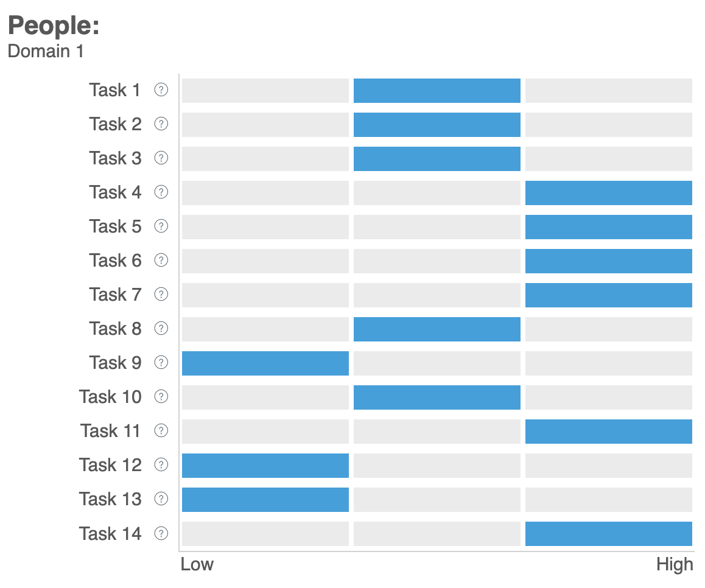
Task: Click the Domain 1 subtitle
Action: (46, 51)
